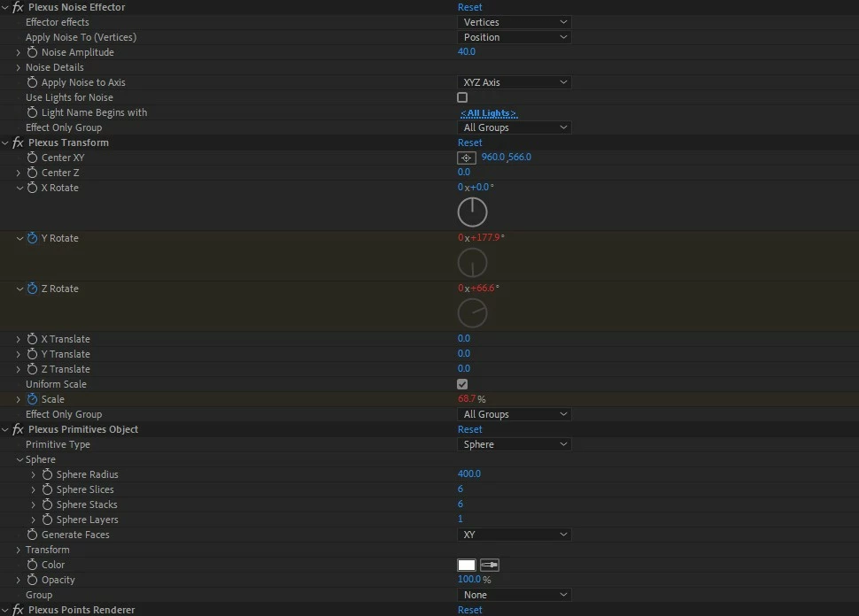Enable Use Lights for Noise checkbox
The width and height of the screenshot is (859, 616).
pos(462,97)
